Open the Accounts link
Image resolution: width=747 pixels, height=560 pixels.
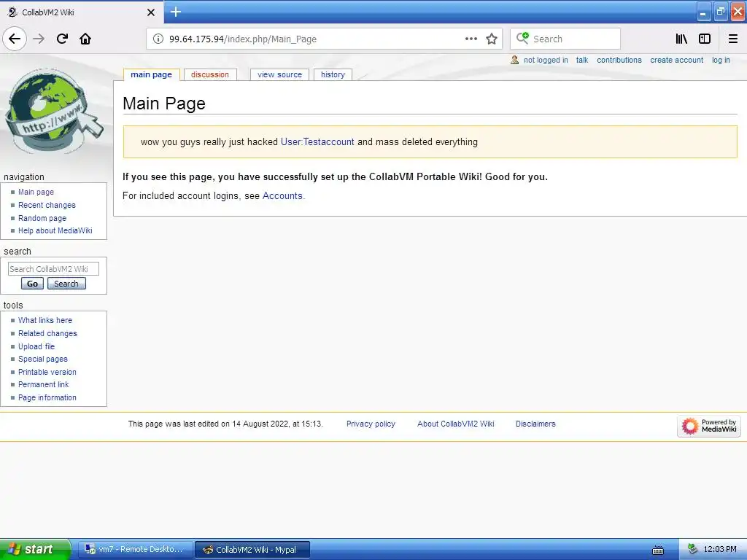282,195
